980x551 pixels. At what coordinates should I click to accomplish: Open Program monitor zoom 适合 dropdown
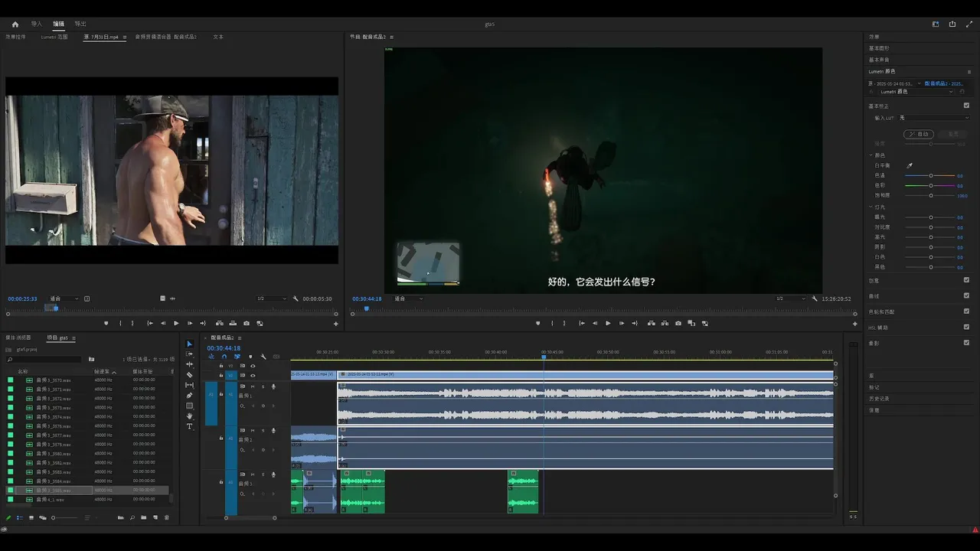pyautogui.click(x=410, y=298)
